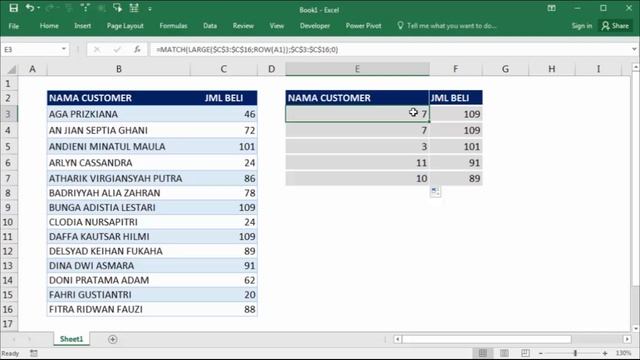Expand the Name Box dropdown arrow

[x=64, y=49]
